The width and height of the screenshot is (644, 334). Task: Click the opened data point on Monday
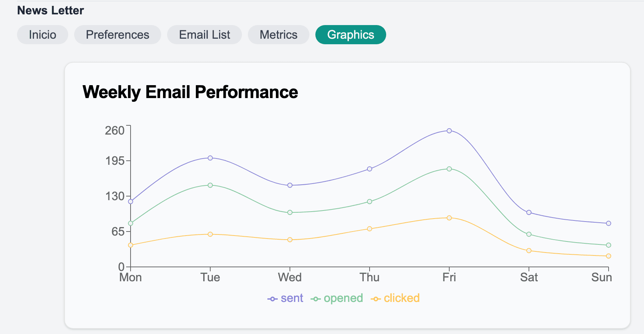pos(131,223)
